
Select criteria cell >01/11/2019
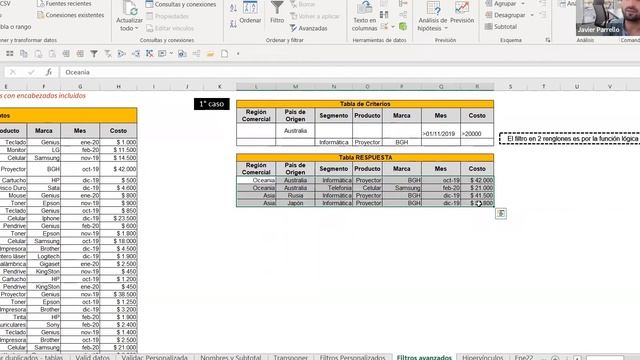point(441,131)
